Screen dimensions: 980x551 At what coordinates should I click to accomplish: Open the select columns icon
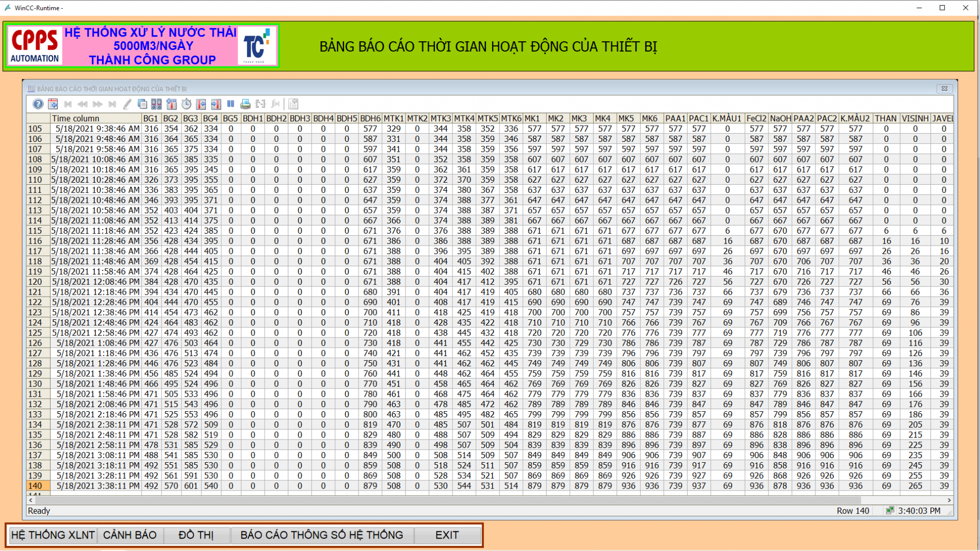coord(171,104)
